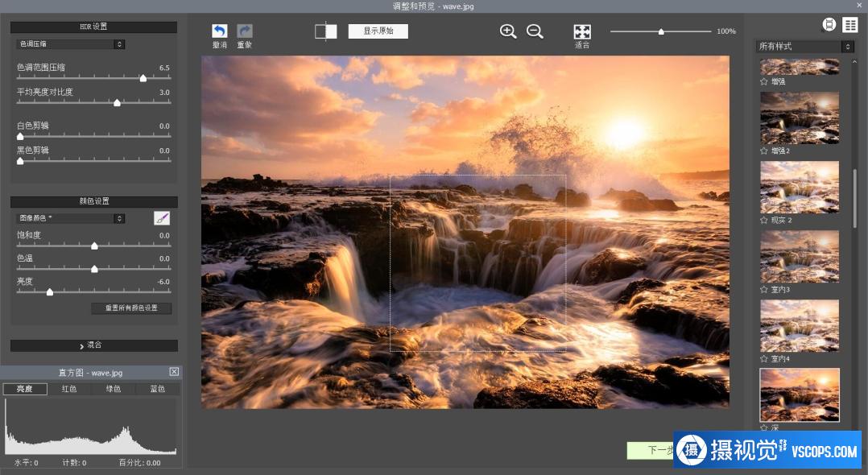Viewport: 868px width, 475px height.
Task: Click the main wave.jpg preview image
Action: pyautogui.click(x=465, y=232)
